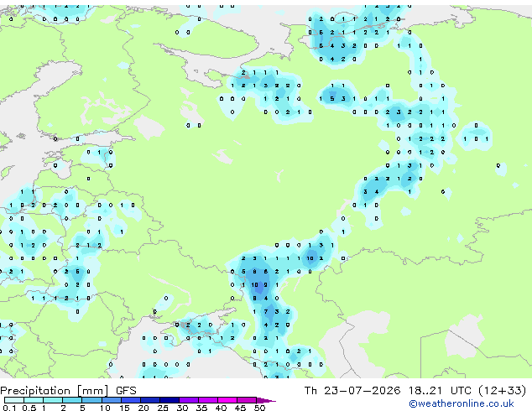Click the 0.1–0.5 mm palest cyan legend swatch

[14, 400]
